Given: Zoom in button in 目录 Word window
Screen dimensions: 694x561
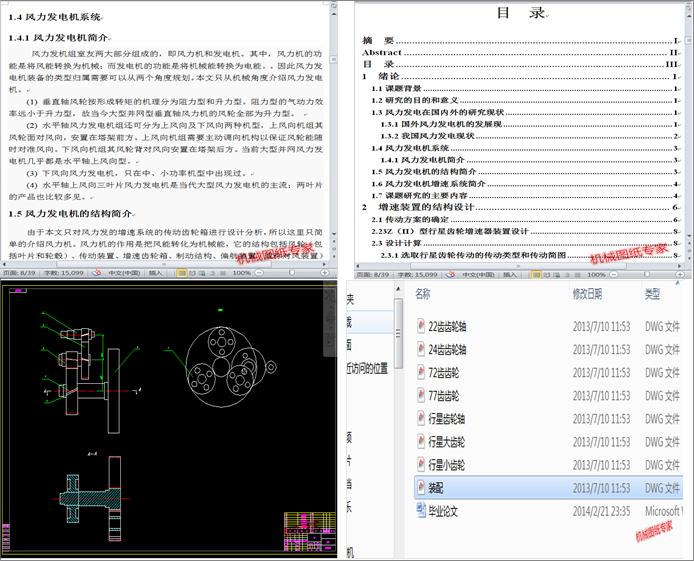Looking at the screenshot, I should pyautogui.click(x=680, y=275).
